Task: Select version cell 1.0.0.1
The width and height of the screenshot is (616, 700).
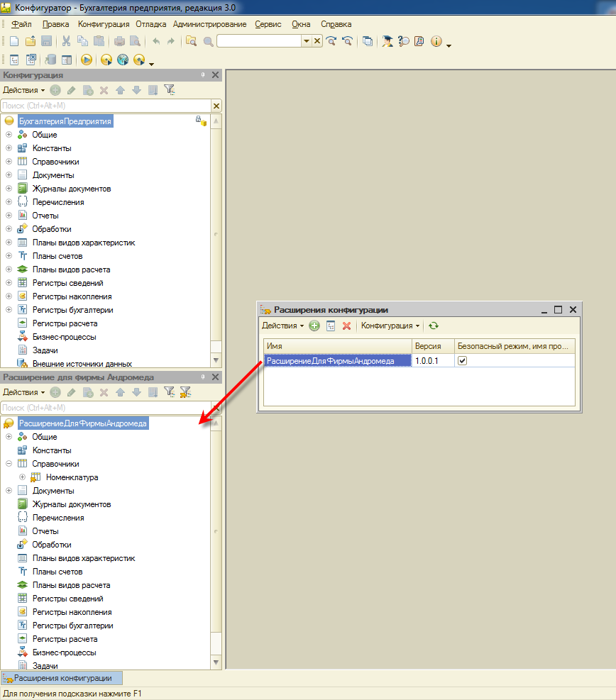Action: (433, 361)
